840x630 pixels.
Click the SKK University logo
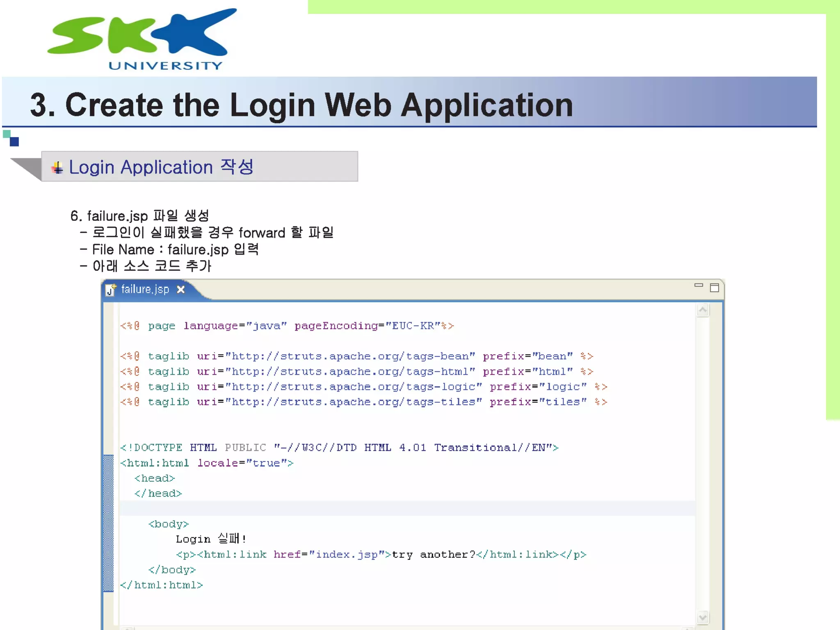[142, 39]
